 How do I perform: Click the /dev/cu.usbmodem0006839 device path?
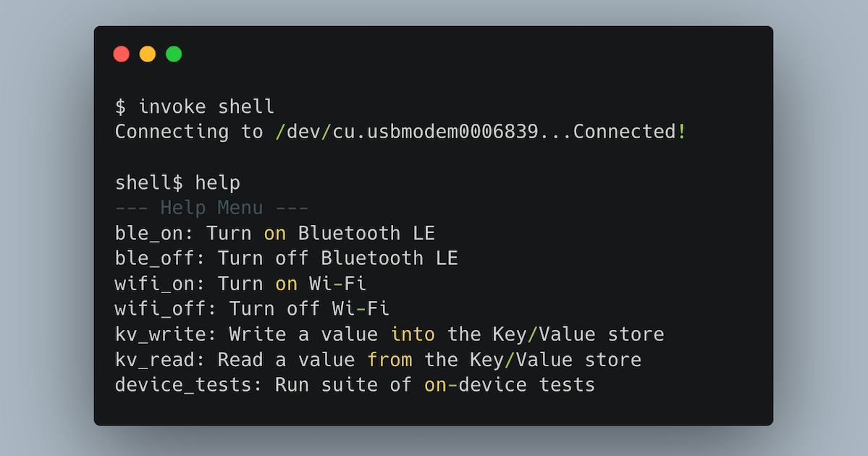tap(407, 132)
